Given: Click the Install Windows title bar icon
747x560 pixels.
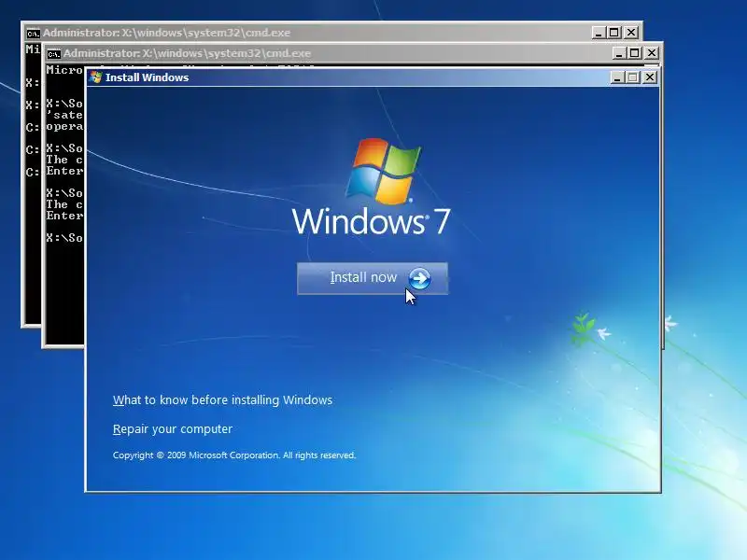Looking at the screenshot, I should point(96,77).
